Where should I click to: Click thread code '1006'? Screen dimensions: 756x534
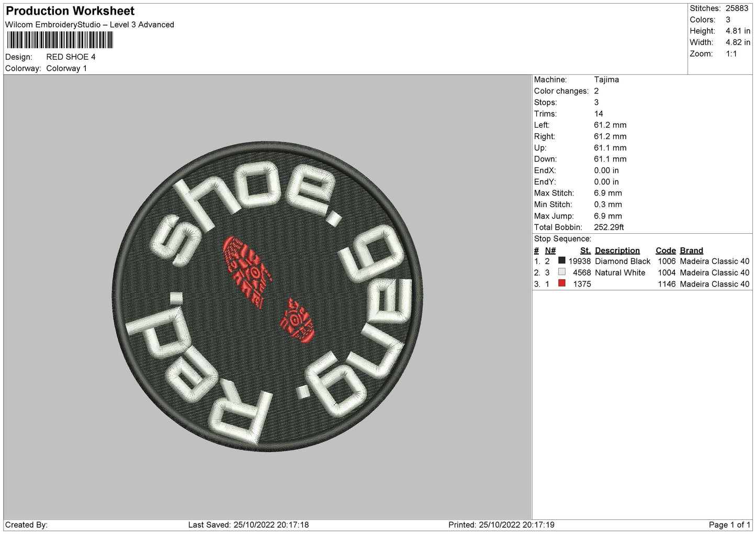pos(667,262)
